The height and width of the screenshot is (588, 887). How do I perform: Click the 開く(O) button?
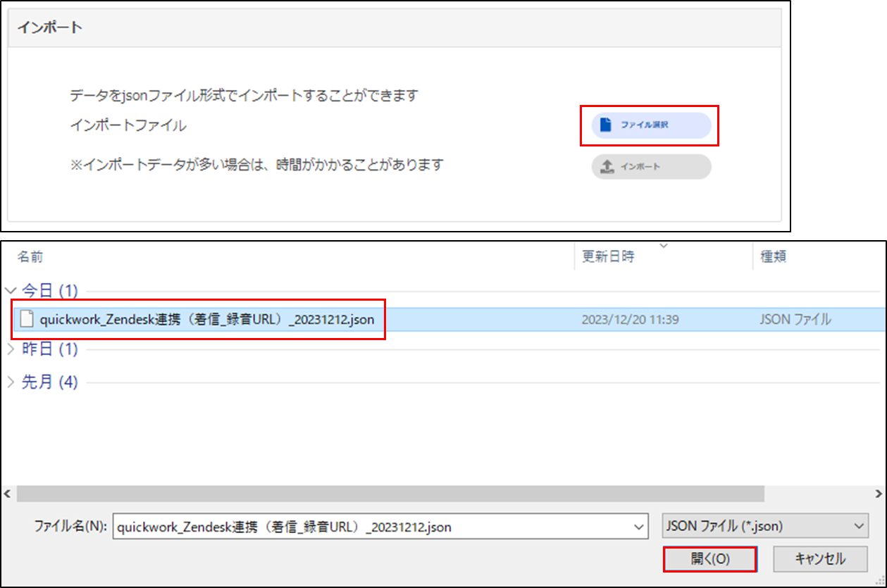point(710,559)
